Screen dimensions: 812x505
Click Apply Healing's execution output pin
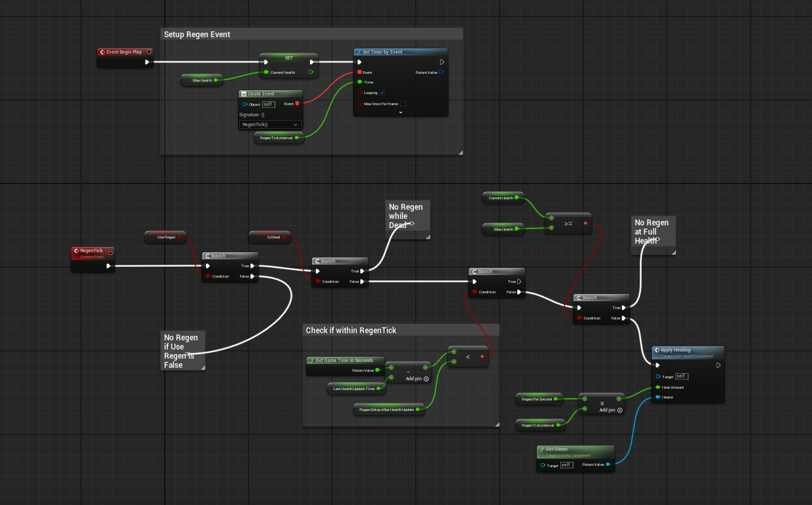[718, 365]
